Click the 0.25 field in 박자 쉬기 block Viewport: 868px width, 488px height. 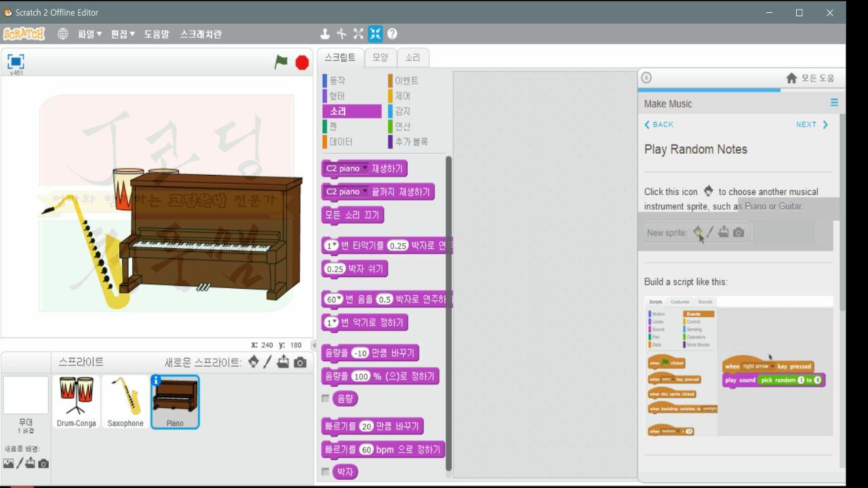point(335,269)
